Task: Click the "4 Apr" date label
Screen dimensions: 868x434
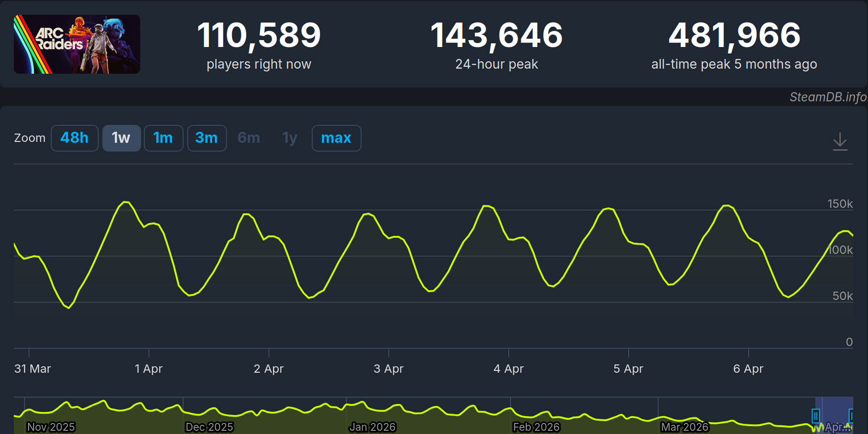Action: [x=508, y=369]
